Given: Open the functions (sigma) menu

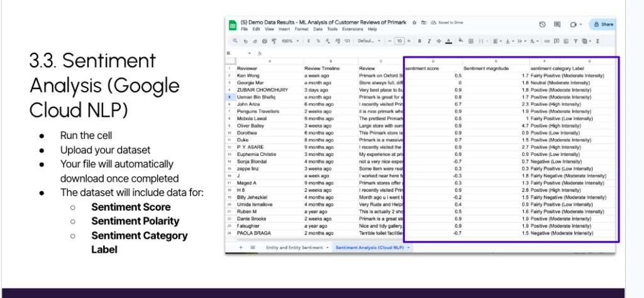Looking at the screenshot, I should point(597,41).
